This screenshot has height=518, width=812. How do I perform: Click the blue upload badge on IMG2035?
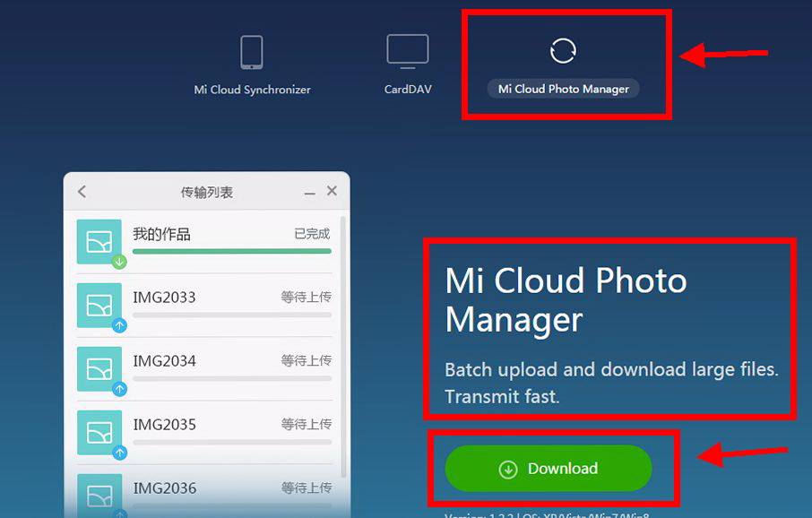tap(119, 453)
